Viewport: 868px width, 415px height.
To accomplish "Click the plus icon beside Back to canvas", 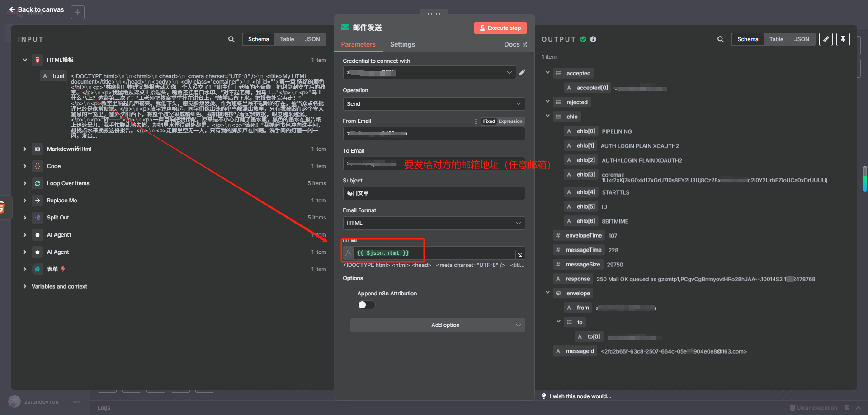I will pos(78,12).
